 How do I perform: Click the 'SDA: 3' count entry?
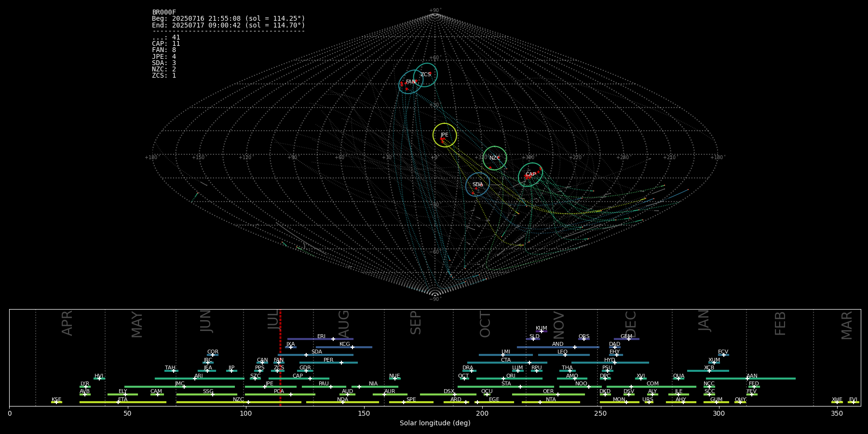coord(164,63)
